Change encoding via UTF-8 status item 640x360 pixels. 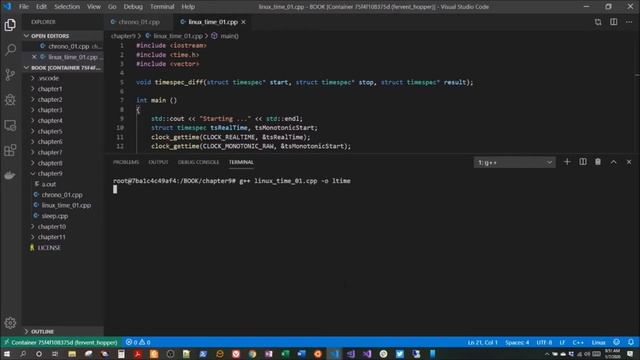[x=544, y=342]
